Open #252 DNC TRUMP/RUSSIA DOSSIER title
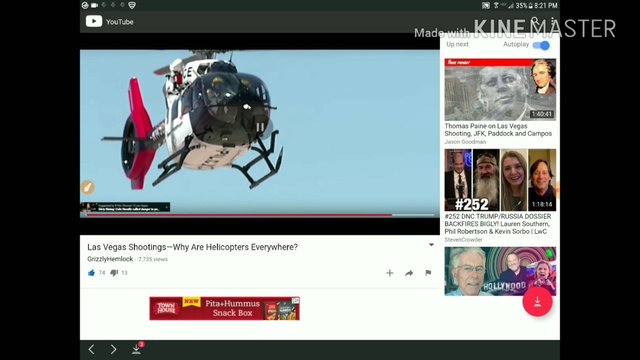 (498, 224)
